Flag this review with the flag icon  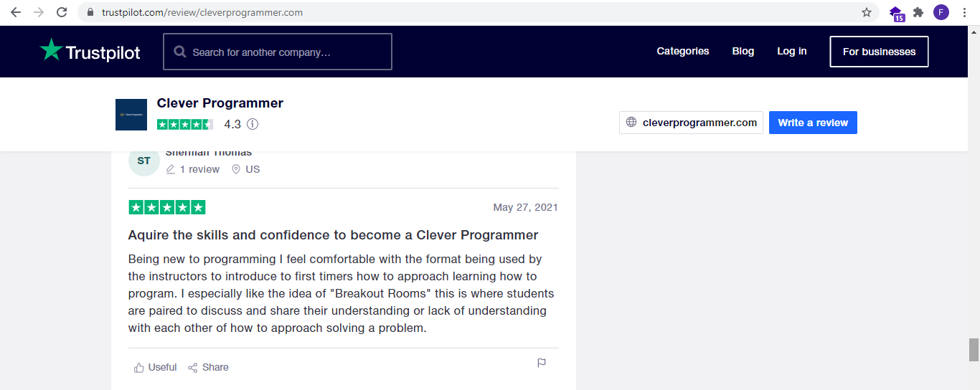click(542, 363)
